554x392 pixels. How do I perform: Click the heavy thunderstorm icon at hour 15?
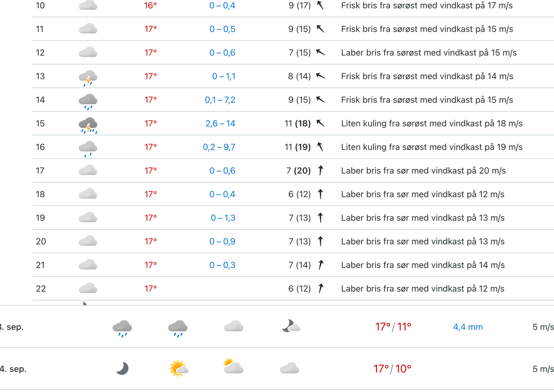pyautogui.click(x=88, y=125)
